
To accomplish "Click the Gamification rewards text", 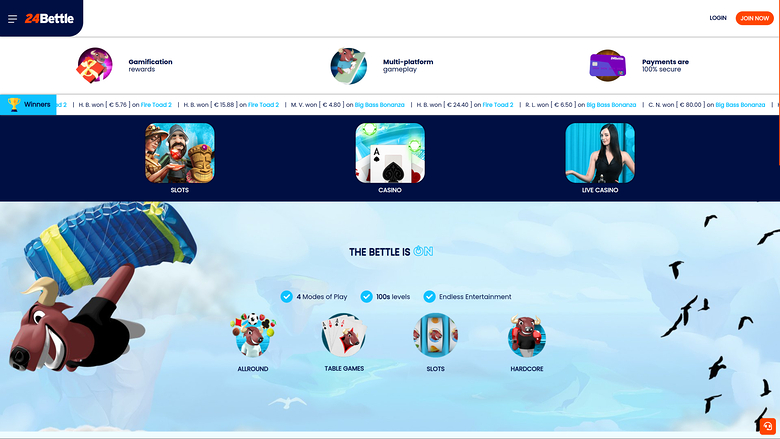I will pyautogui.click(x=150, y=65).
